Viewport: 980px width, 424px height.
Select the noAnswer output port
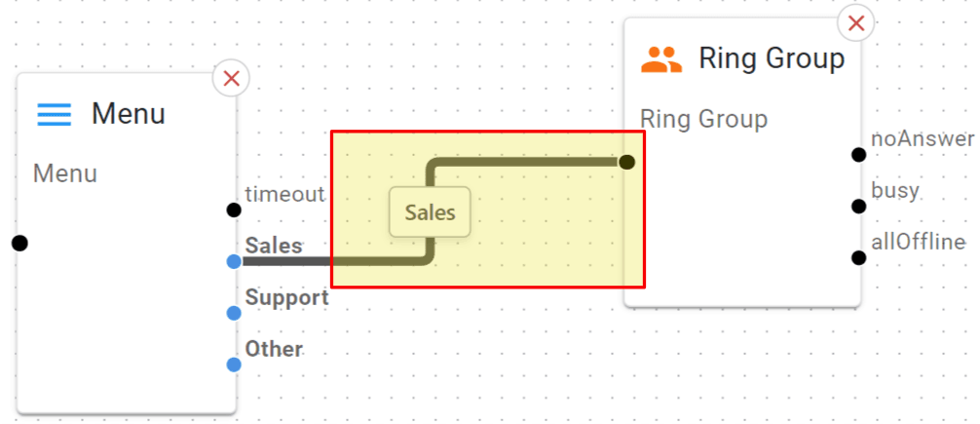tap(858, 154)
